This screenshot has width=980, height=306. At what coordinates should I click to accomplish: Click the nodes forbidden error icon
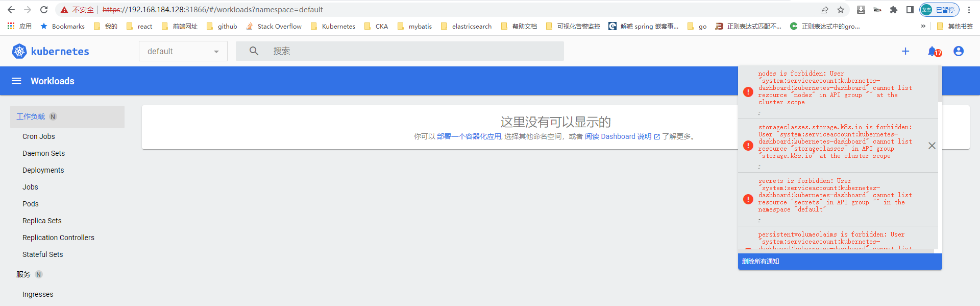pos(748,92)
